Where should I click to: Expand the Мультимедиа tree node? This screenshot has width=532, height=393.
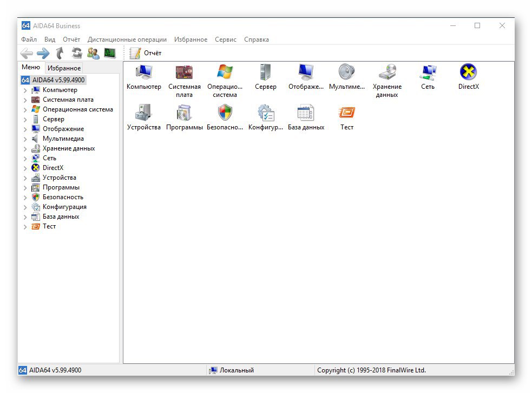(x=25, y=139)
